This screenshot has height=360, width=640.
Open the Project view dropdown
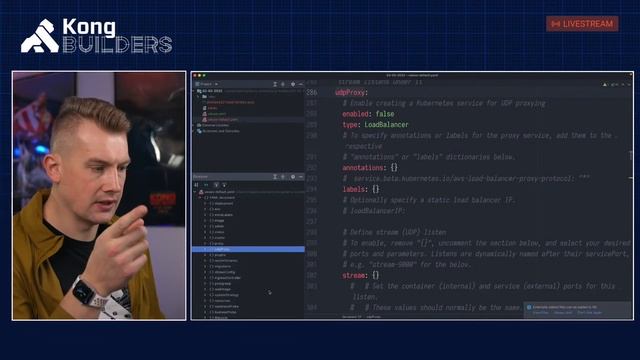207,84
